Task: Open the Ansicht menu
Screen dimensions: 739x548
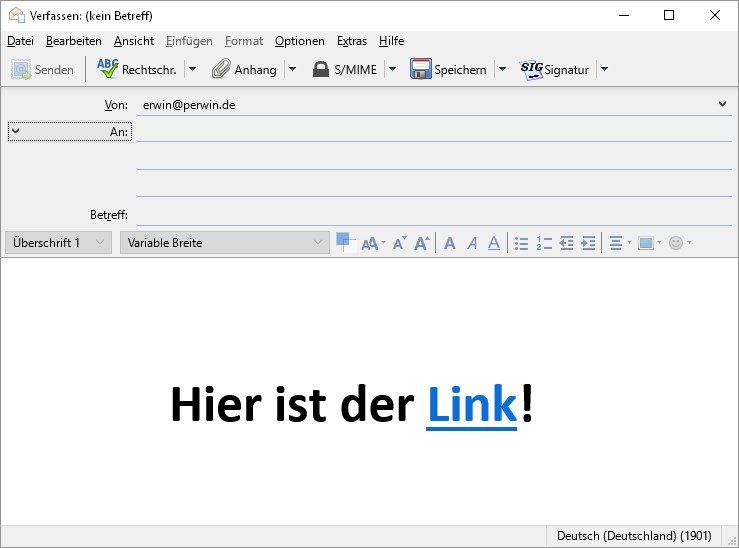Action: 134,41
